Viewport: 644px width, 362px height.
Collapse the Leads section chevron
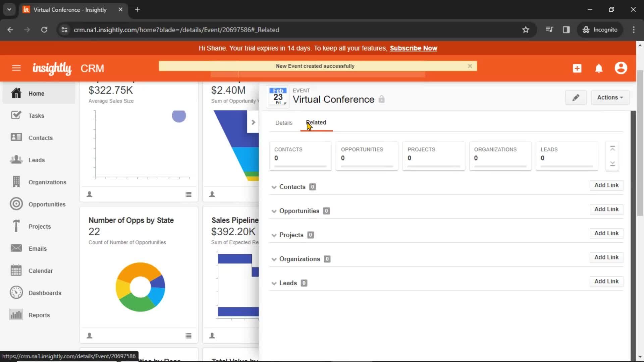pyautogui.click(x=274, y=283)
